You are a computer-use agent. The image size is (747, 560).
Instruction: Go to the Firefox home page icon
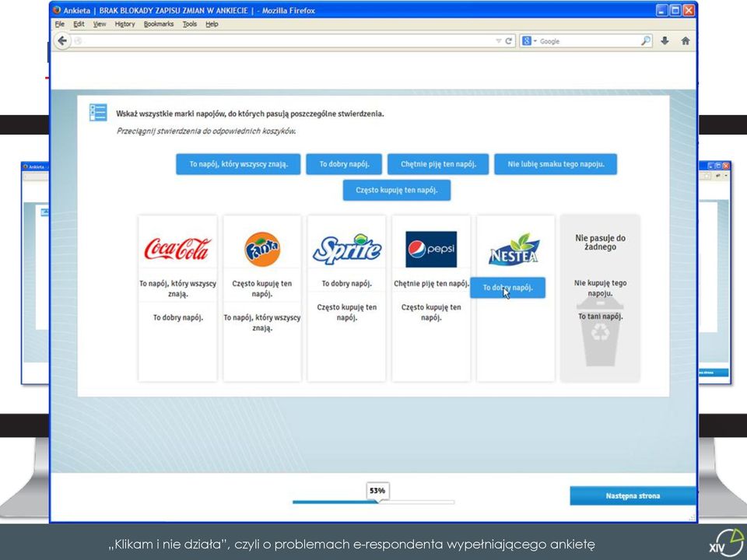tap(685, 41)
